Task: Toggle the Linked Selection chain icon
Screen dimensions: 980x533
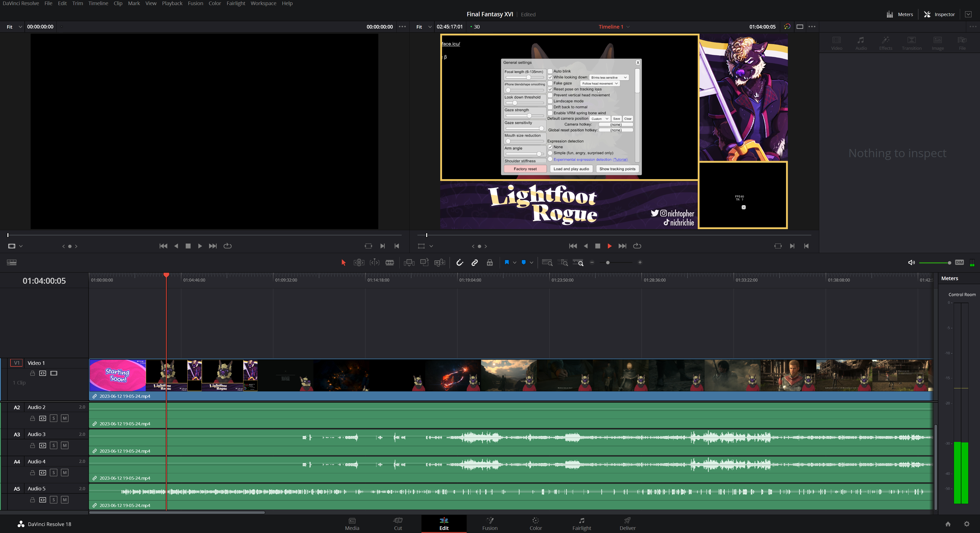Action: click(x=474, y=263)
